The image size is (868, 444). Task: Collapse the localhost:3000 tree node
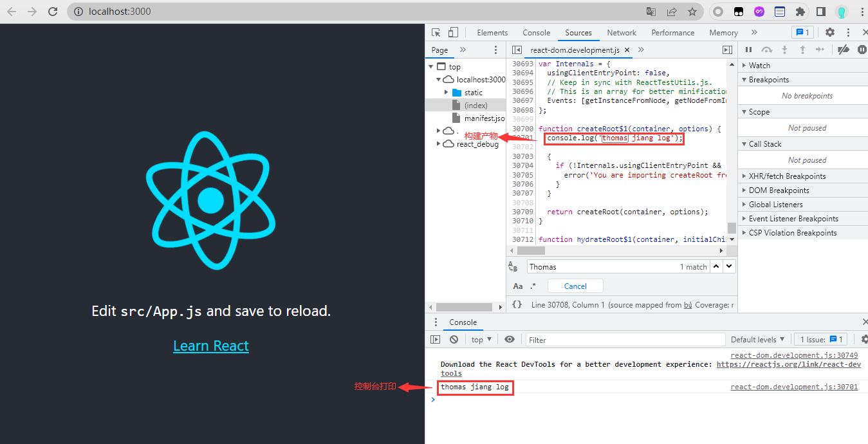point(438,79)
